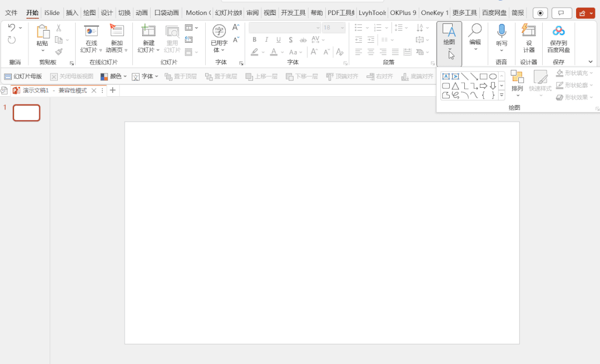Select the Right Arrow block shape
600x364 pixels.
[483, 86]
